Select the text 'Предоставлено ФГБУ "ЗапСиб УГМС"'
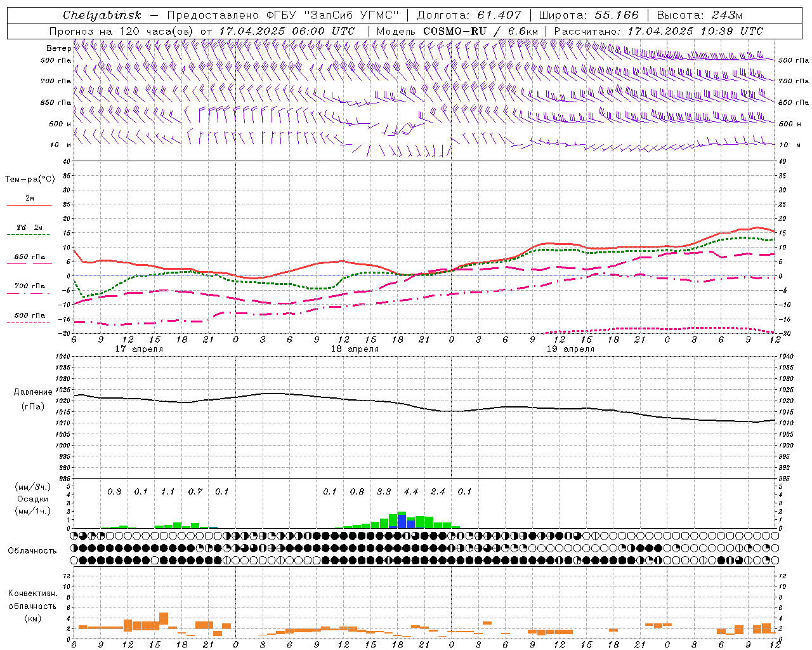Screen dimensions: 812x650 (284, 15)
